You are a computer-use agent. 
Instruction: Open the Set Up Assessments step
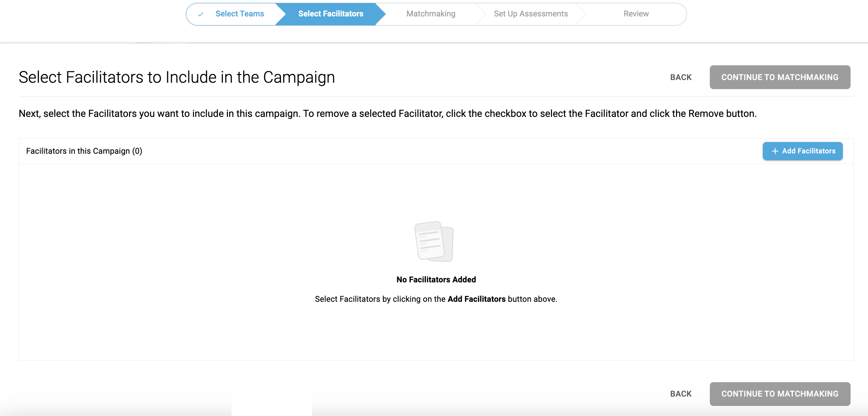coord(531,14)
